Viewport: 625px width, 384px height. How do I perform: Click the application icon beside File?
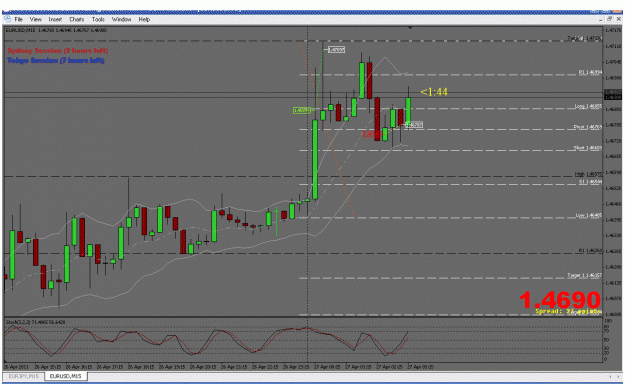(7, 19)
